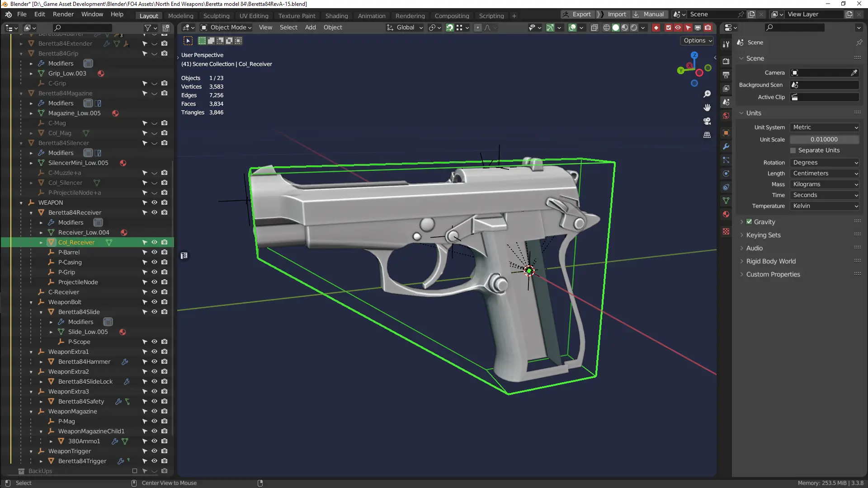Click the pin icon in Scene properties
The image size is (868, 488).
[859, 42]
